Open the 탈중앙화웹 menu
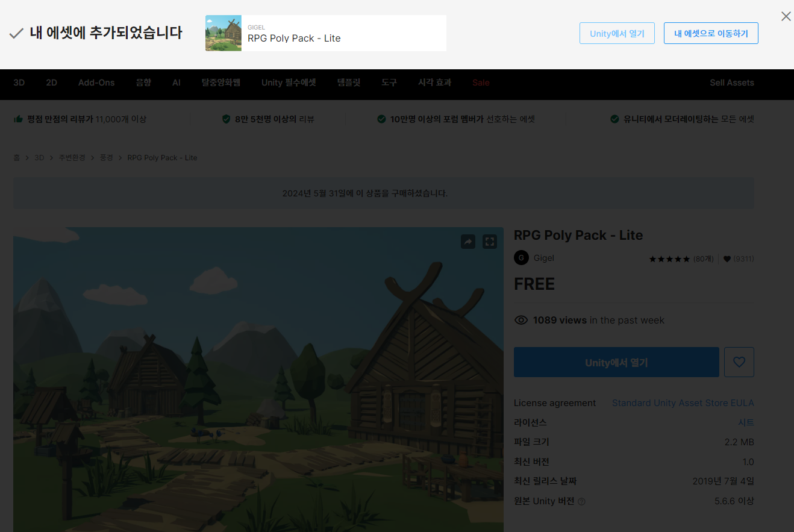Viewport: 794px width, 532px height. 221,83
